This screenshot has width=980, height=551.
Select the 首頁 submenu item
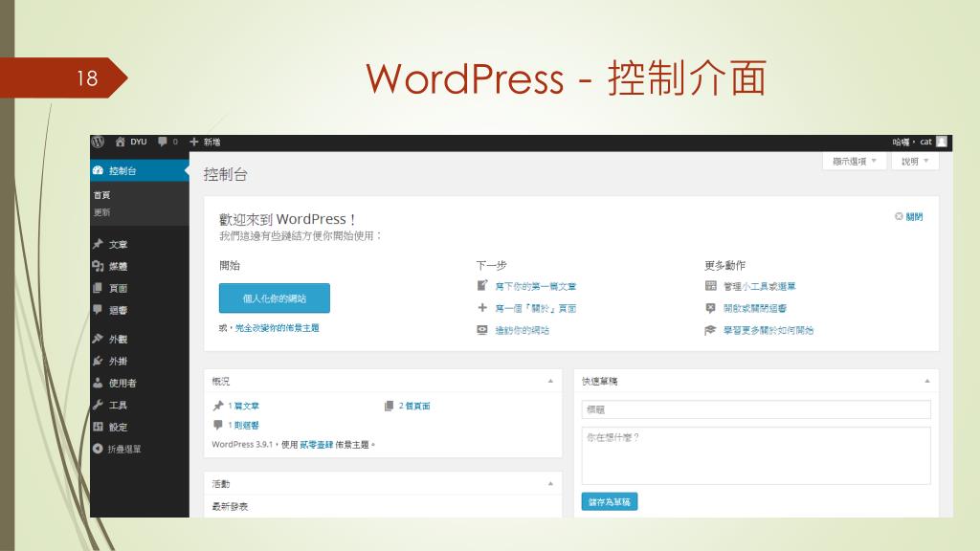point(101,195)
